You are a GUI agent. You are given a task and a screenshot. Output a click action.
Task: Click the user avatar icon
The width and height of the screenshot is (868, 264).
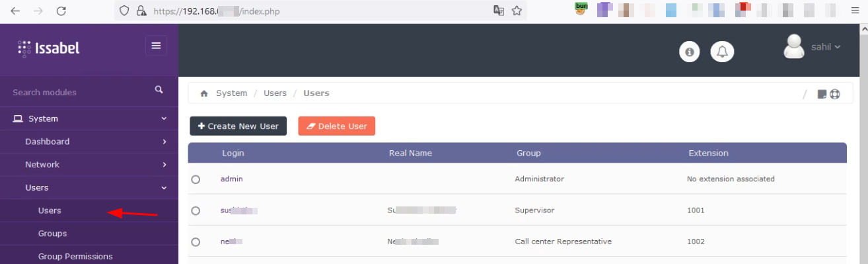(793, 47)
